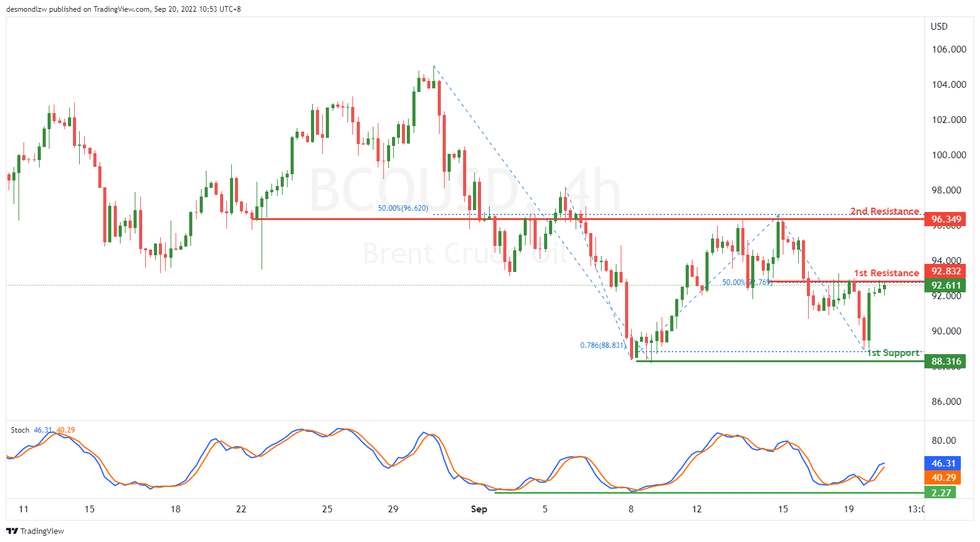Viewport: 980px width, 542px height.
Task: Click the orange 40.29 stochastic value tag
Action: click(x=943, y=478)
